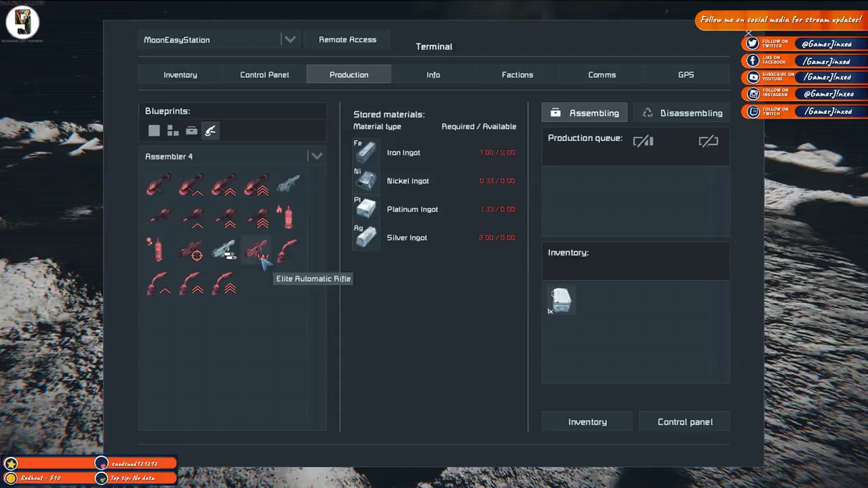Image resolution: width=868 pixels, height=488 pixels.
Task: Filter blueprints by large blocks
Action: pos(154,131)
